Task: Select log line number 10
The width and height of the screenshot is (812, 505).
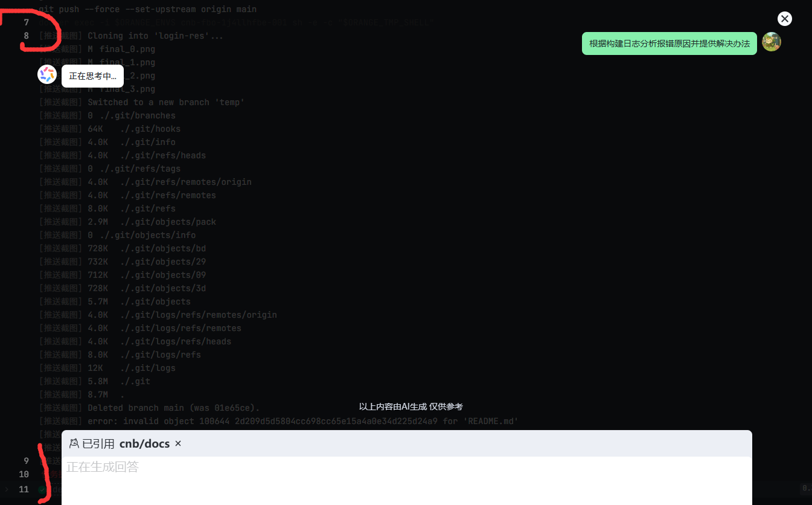Action: point(24,474)
